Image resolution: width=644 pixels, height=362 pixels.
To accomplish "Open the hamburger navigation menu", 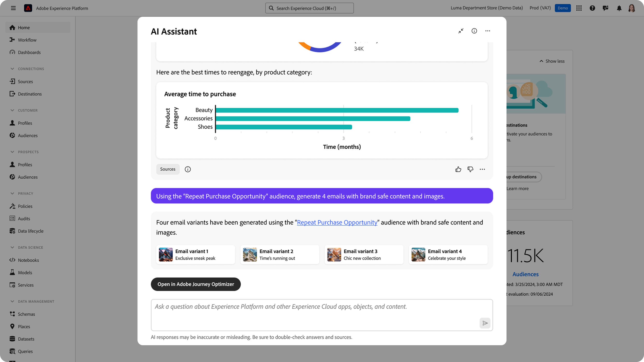I will [x=13, y=8].
